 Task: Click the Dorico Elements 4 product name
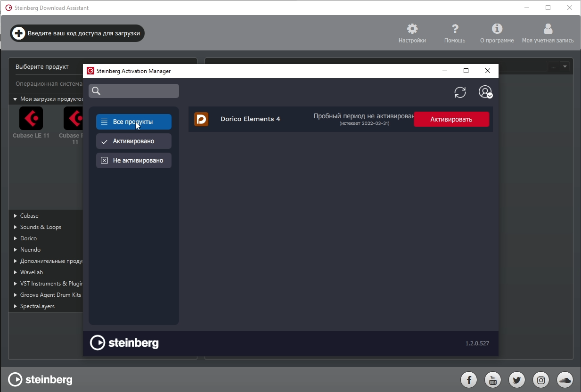click(x=250, y=119)
